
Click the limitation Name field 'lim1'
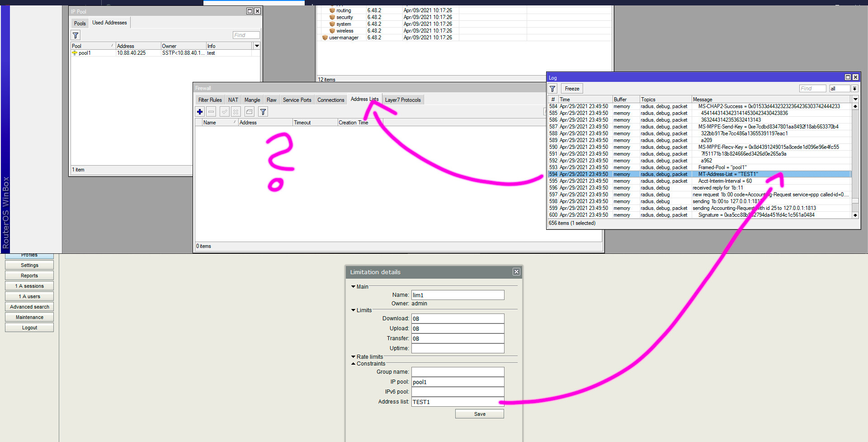(x=458, y=295)
